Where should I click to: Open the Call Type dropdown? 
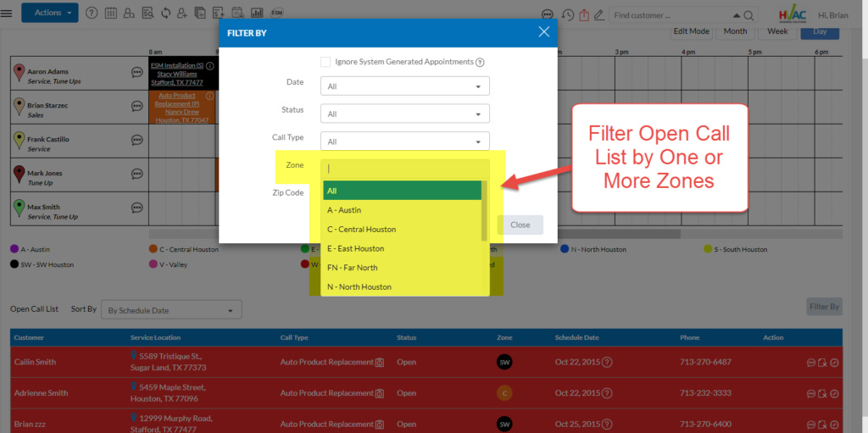point(404,142)
